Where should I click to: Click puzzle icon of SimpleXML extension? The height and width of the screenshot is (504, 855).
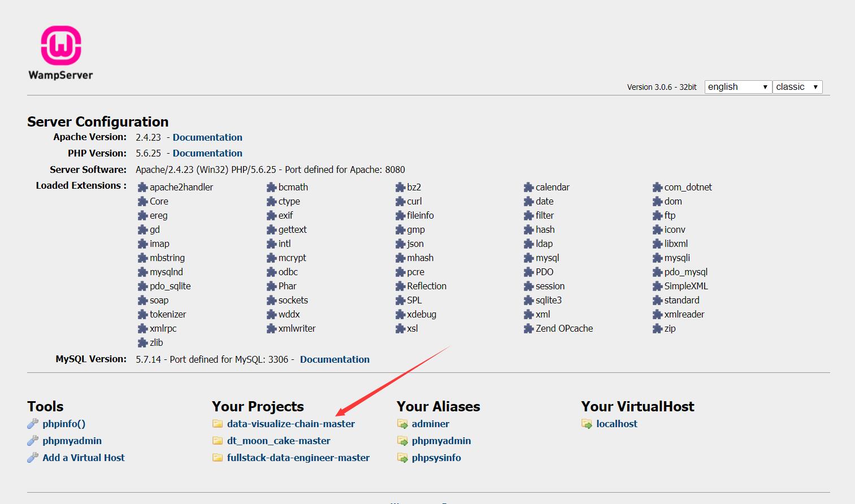click(657, 286)
